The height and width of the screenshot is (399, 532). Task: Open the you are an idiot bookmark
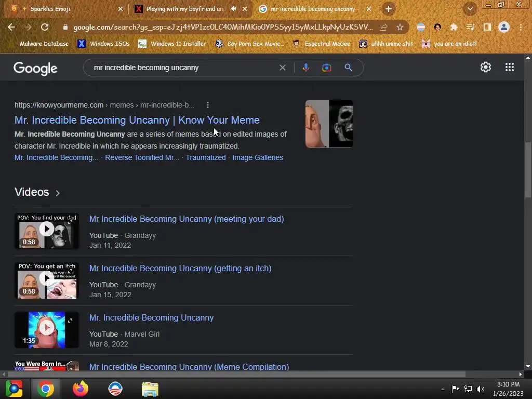click(449, 44)
